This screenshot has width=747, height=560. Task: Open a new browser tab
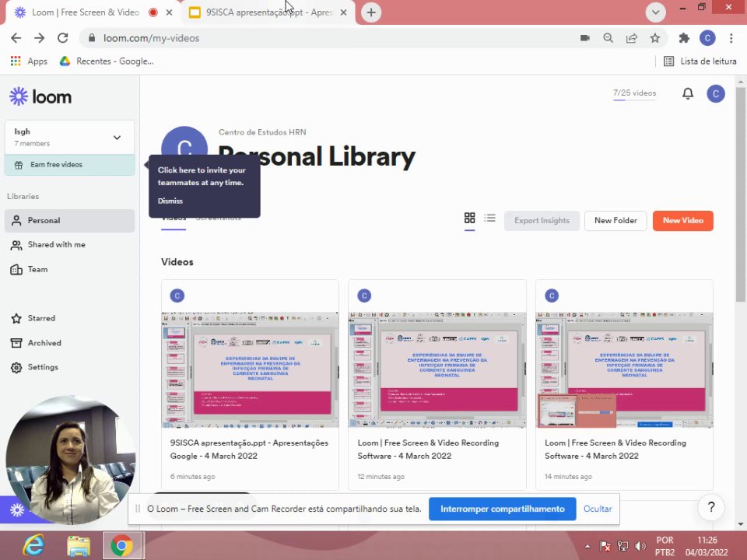(x=371, y=13)
